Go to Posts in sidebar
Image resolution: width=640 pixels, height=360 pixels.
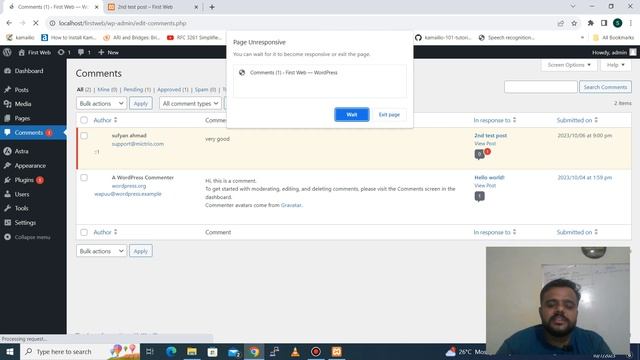[x=22, y=90]
